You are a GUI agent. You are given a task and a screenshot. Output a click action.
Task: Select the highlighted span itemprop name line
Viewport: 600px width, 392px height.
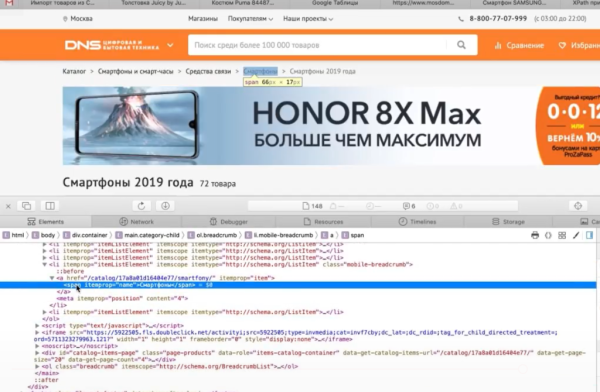(x=298, y=285)
